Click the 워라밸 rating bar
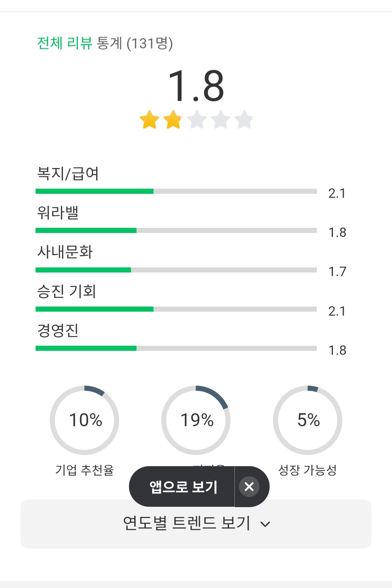Screen dimensions: 392x588 coord(176,230)
